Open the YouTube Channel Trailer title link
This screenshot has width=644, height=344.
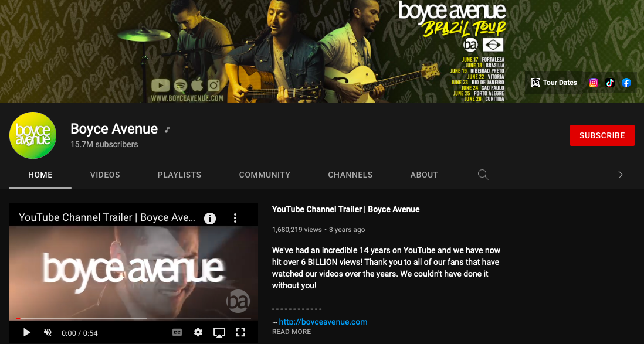[x=346, y=209]
